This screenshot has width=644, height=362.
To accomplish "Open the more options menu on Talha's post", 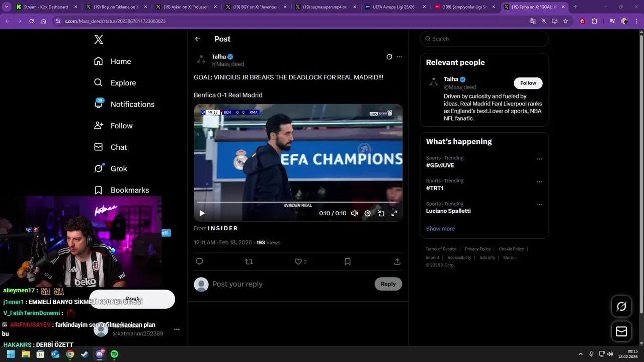I will point(399,57).
